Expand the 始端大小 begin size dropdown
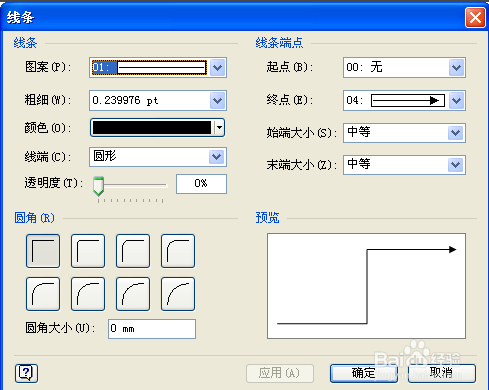 point(456,133)
